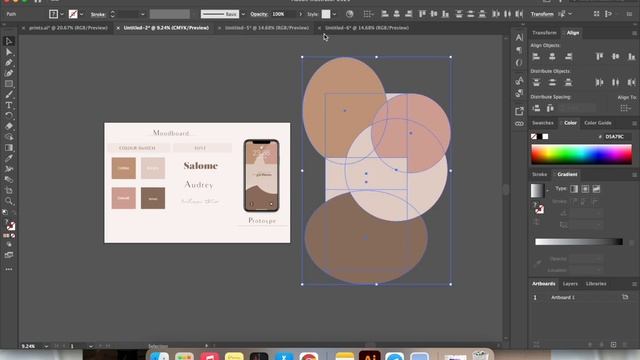Viewport: 640px width, 360px height.
Task: Open the graphic Style dropdown
Action: pos(334,14)
